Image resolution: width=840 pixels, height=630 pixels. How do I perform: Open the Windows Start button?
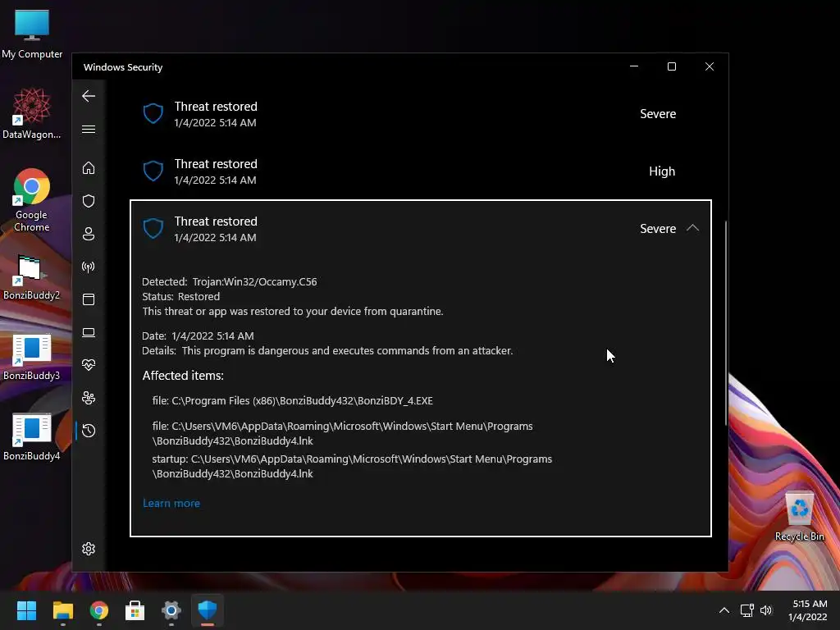[26, 610]
